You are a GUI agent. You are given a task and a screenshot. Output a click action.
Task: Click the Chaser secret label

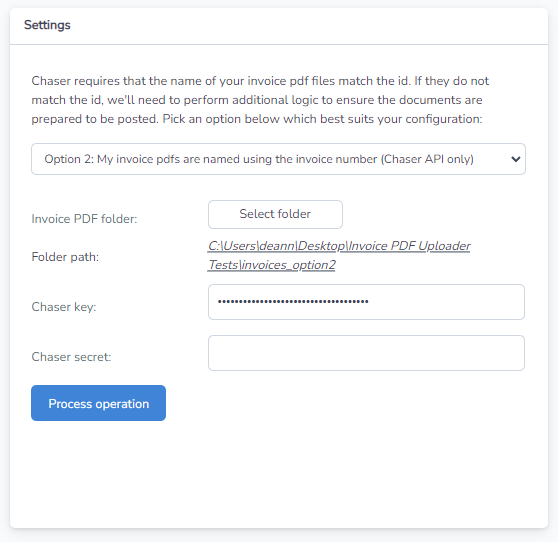71,357
